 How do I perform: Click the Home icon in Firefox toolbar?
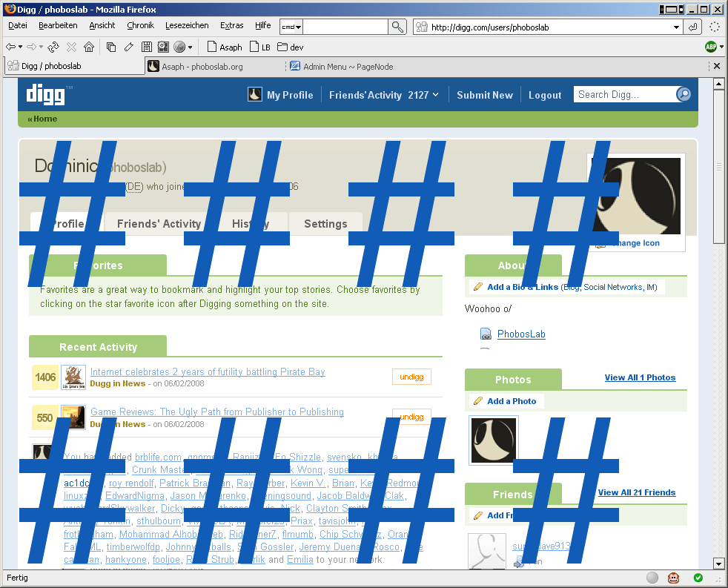[x=89, y=47]
